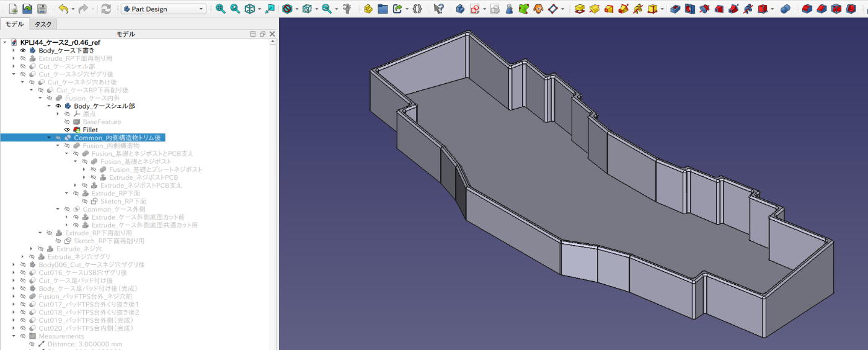Collapse the Common_内側構造物トリム後 node
The height and width of the screenshot is (350, 868).
49,138
